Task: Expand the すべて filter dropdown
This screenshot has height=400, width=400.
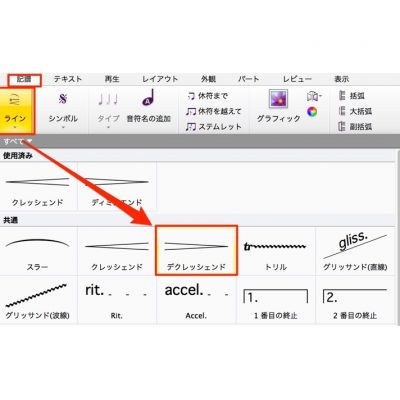Action: coord(17,142)
